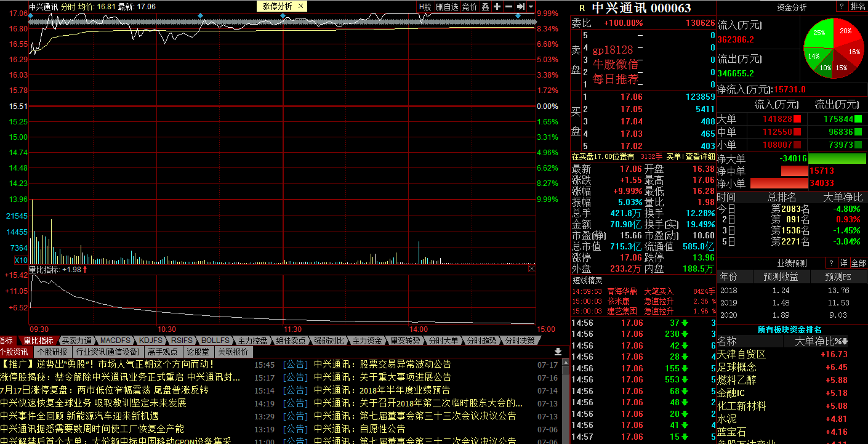Click 删自选 to remove from watchlist
The height and width of the screenshot is (444, 868).
click(447, 6)
